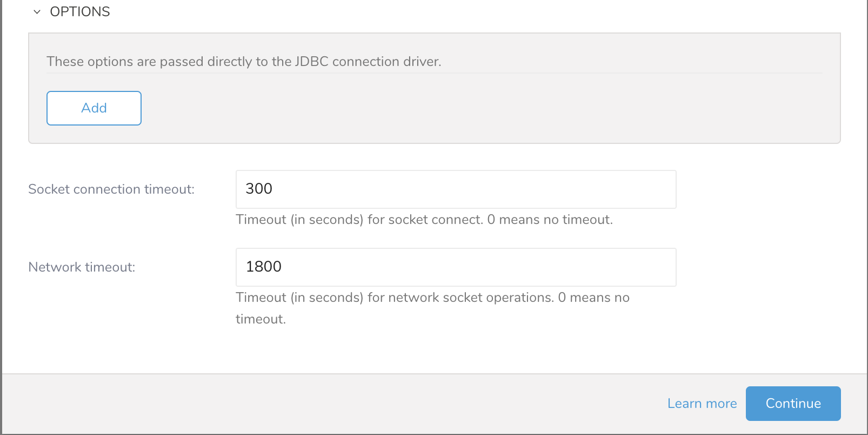Open the Learn more link
868x435 pixels.
[702, 404]
